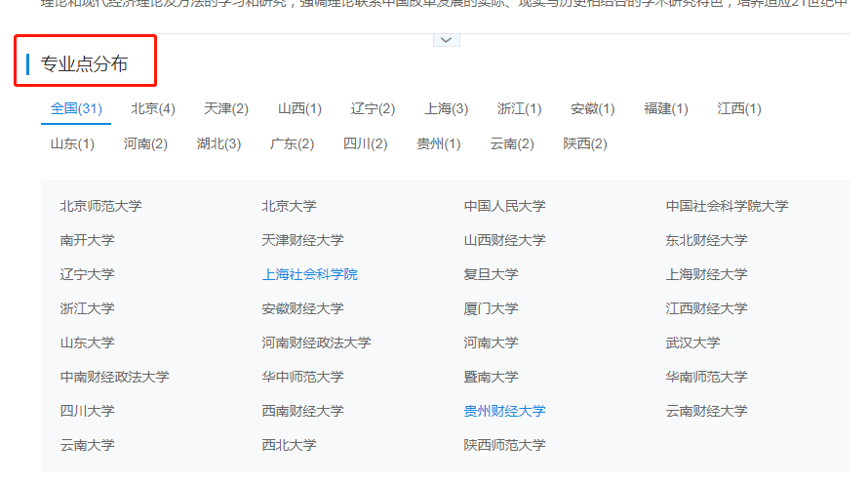Click the 浙江大学 link
Image resolution: width=868 pixels, height=484 pixels.
pos(88,308)
